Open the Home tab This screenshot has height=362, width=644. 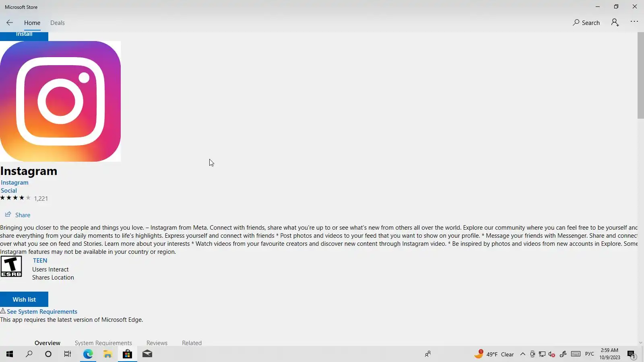[32, 23]
